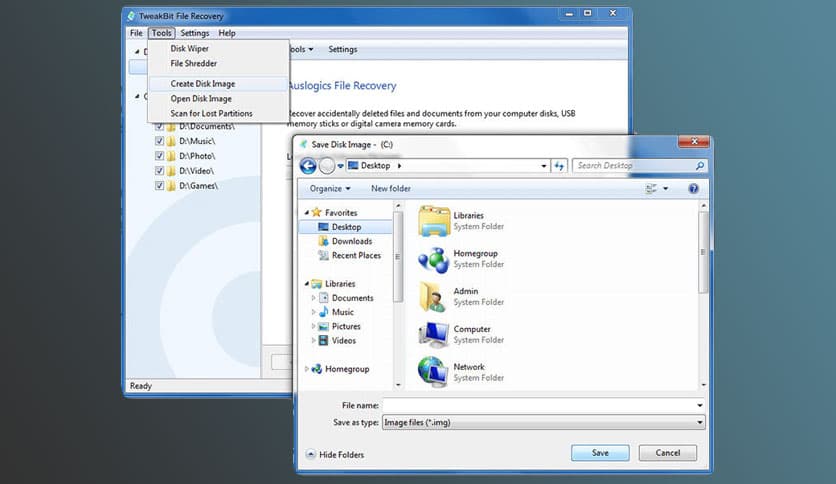Uncheck the D:\Video\ checkbox
This screenshot has height=484, width=836.
tap(159, 171)
